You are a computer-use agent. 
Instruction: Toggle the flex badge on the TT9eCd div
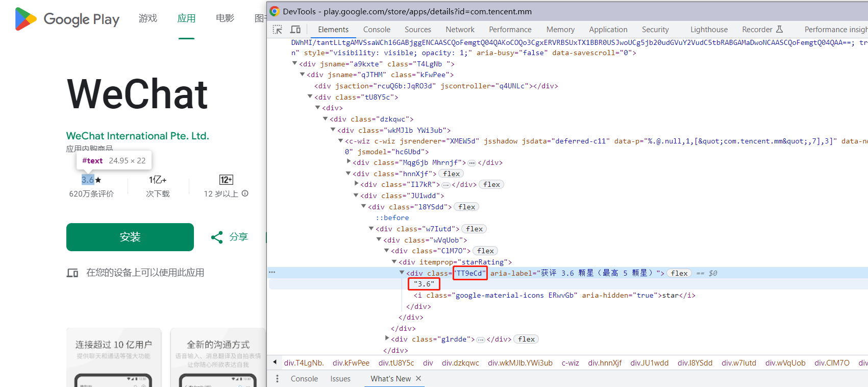679,273
